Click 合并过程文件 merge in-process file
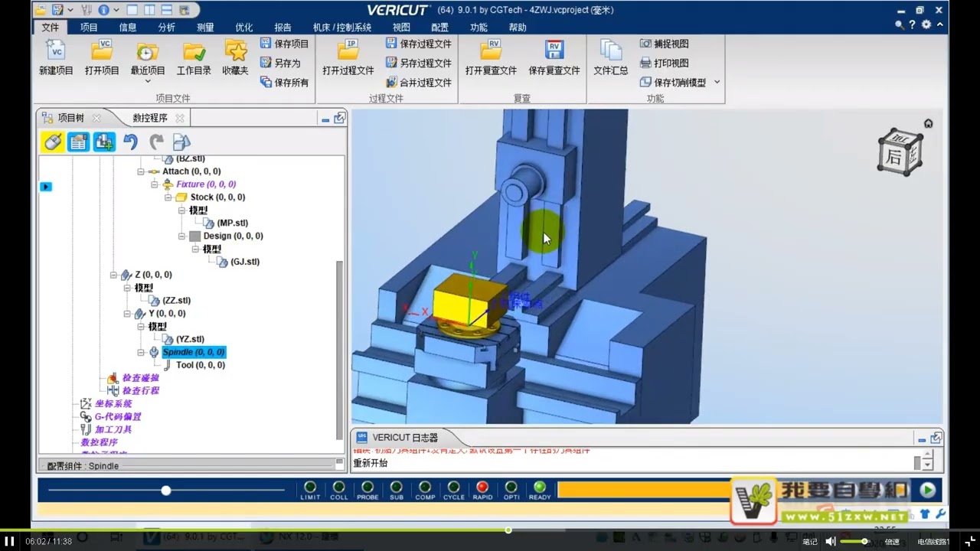 pos(419,82)
